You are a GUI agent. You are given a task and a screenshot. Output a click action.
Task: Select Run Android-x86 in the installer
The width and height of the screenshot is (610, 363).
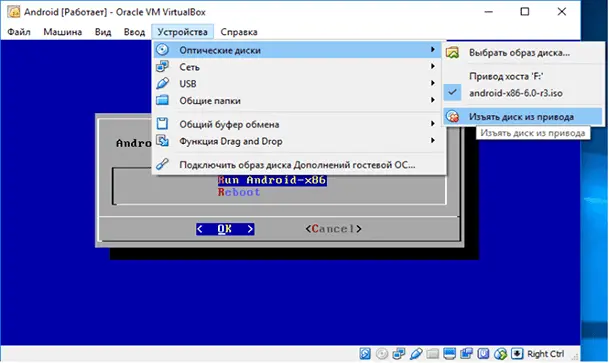pos(272,180)
